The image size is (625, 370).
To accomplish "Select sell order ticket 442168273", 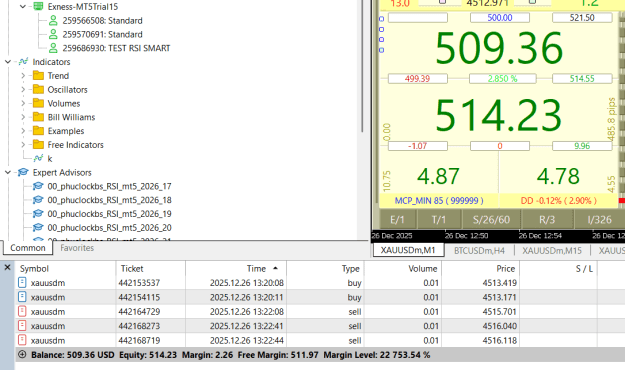I will coord(320,326).
